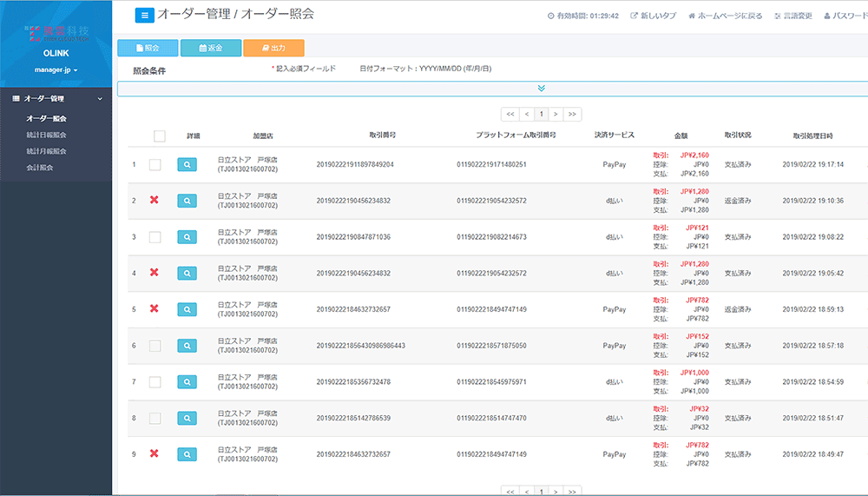Go to last page with >> pagination button

tap(572, 114)
